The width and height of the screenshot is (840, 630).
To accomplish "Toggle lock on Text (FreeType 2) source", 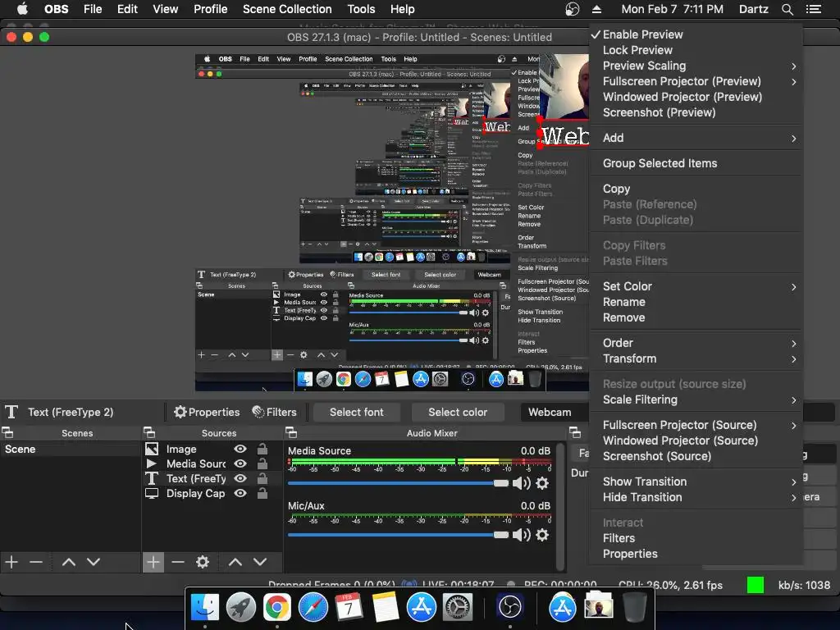I will (x=262, y=478).
